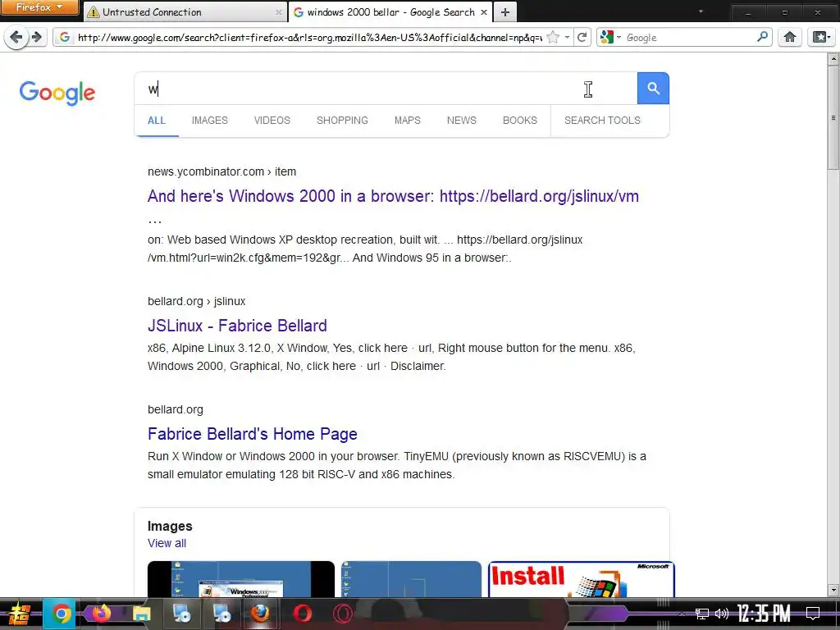This screenshot has width=840, height=630.
Task: Open the list all tabs dropdown
Action: pos(701,11)
